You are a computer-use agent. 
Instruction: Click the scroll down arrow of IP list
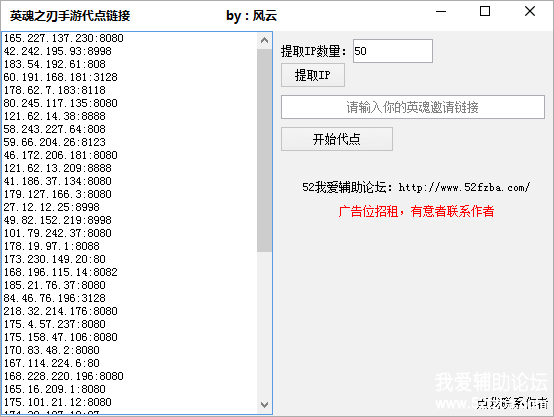(264, 405)
